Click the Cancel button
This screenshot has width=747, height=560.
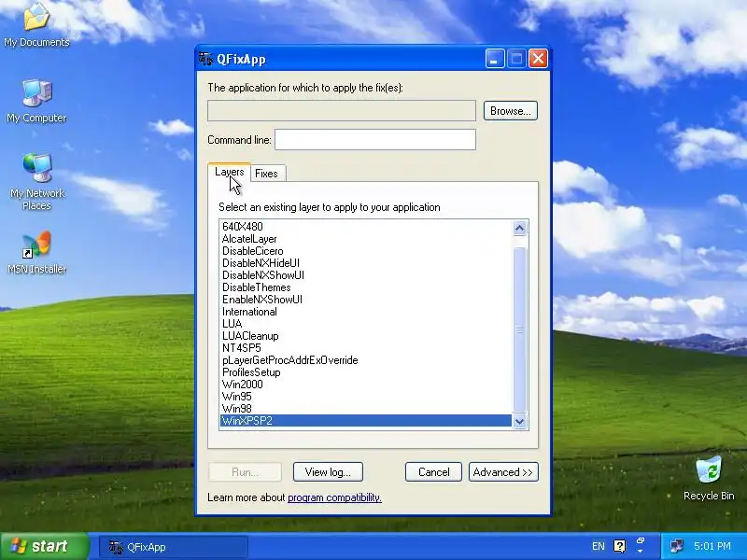pyautogui.click(x=433, y=472)
